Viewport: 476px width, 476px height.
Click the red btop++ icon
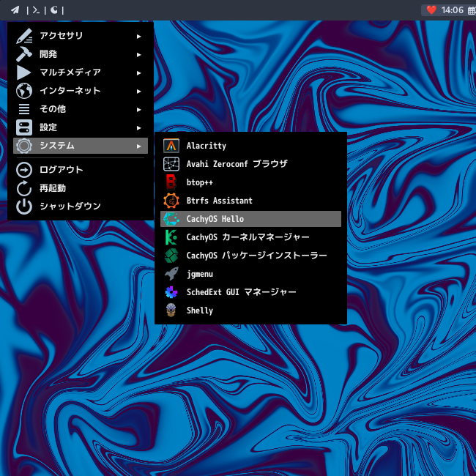coord(171,182)
